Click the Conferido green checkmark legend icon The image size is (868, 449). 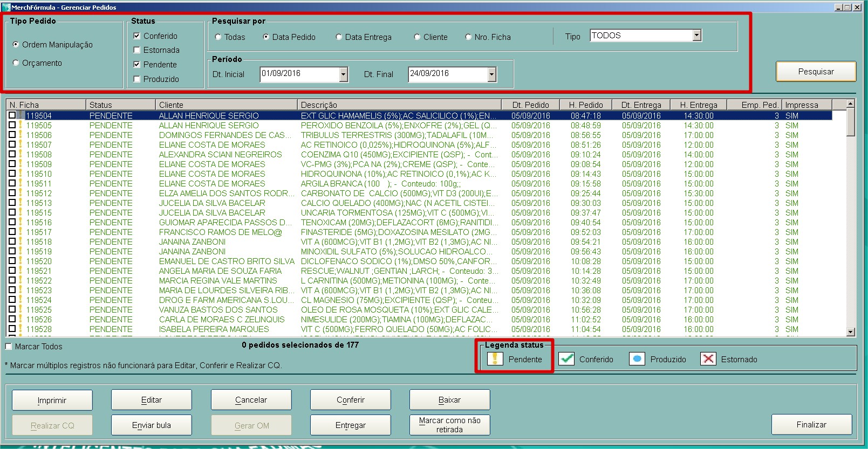pyautogui.click(x=566, y=359)
